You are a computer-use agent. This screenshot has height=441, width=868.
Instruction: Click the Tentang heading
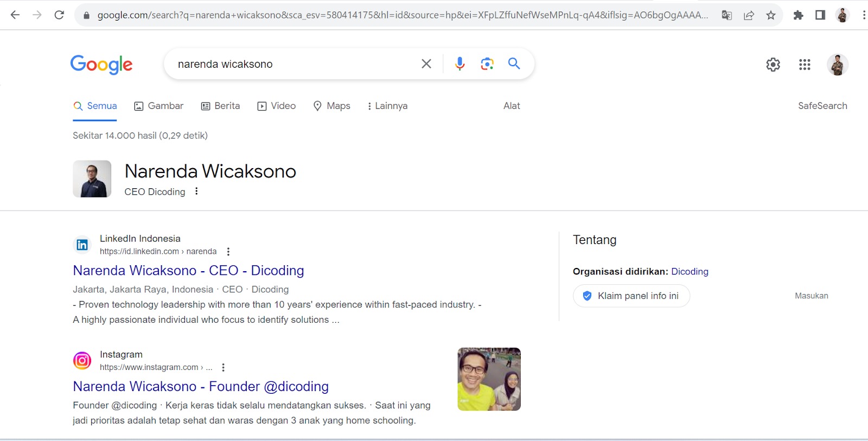click(x=595, y=240)
